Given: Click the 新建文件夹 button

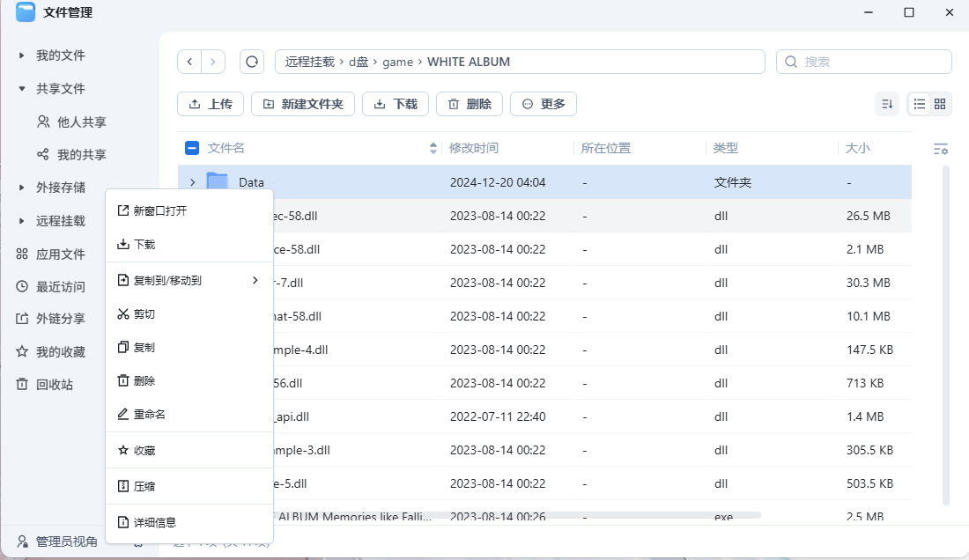Looking at the screenshot, I should tap(303, 104).
